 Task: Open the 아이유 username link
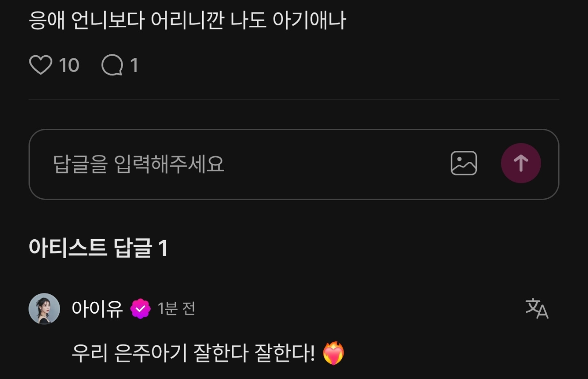coord(97,309)
